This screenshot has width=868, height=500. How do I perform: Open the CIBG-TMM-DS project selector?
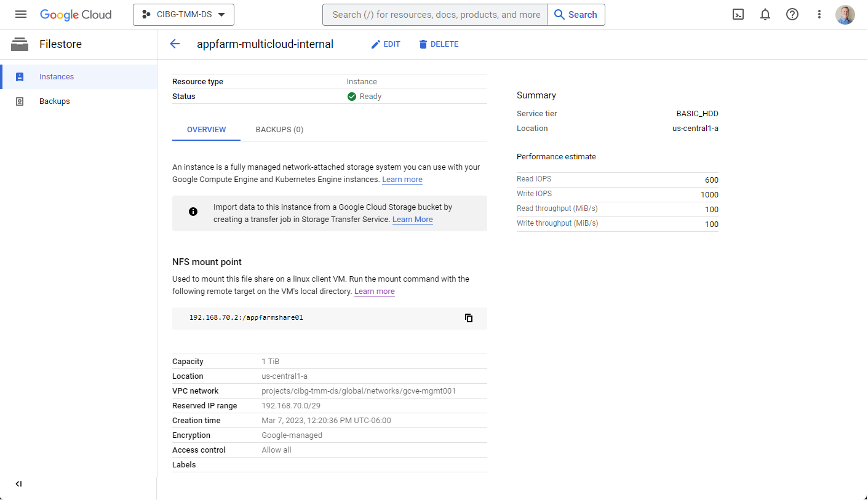pyautogui.click(x=183, y=15)
